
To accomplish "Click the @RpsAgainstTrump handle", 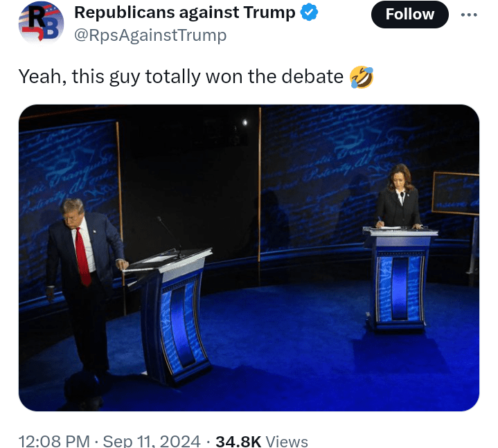I will click(150, 35).
